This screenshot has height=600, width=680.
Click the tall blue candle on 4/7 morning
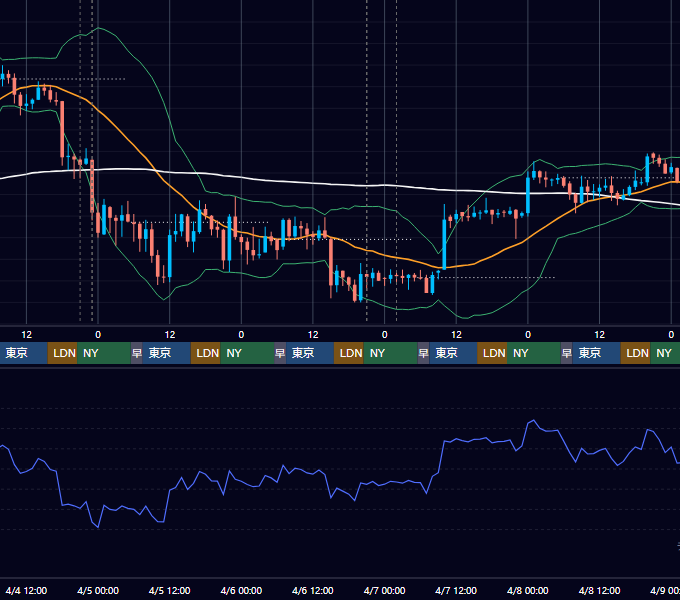(444, 244)
